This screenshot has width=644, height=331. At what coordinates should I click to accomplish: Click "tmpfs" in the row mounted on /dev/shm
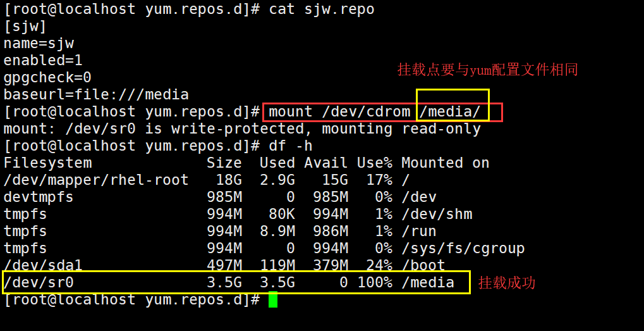click(25, 214)
